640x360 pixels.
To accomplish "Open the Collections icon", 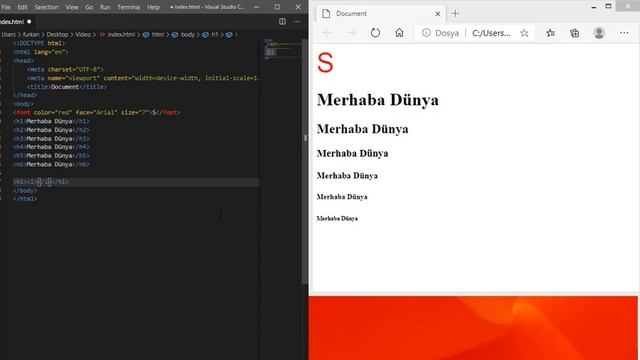I will (x=574, y=33).
